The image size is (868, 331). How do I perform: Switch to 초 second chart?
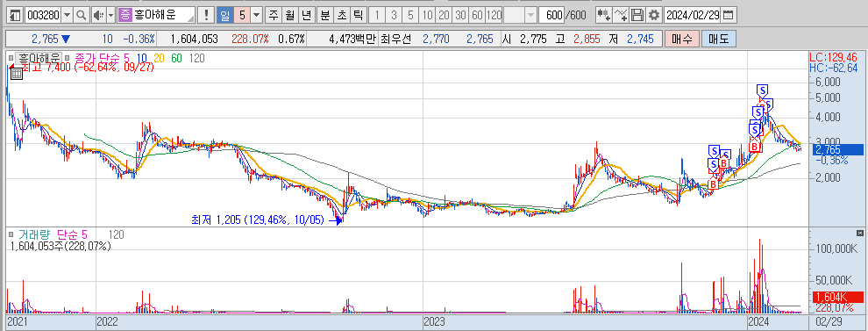[341, 15]
